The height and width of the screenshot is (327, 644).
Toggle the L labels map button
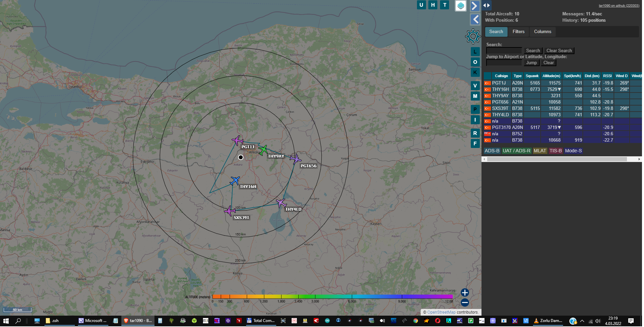475,52
